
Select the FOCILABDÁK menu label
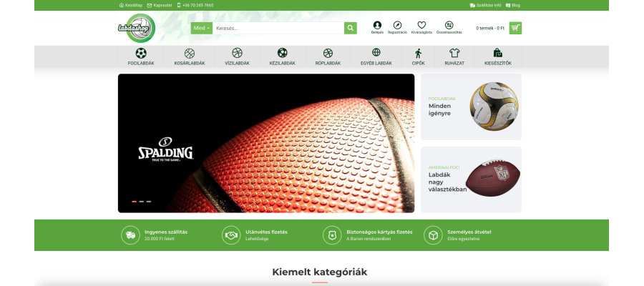tap(141, 63)
